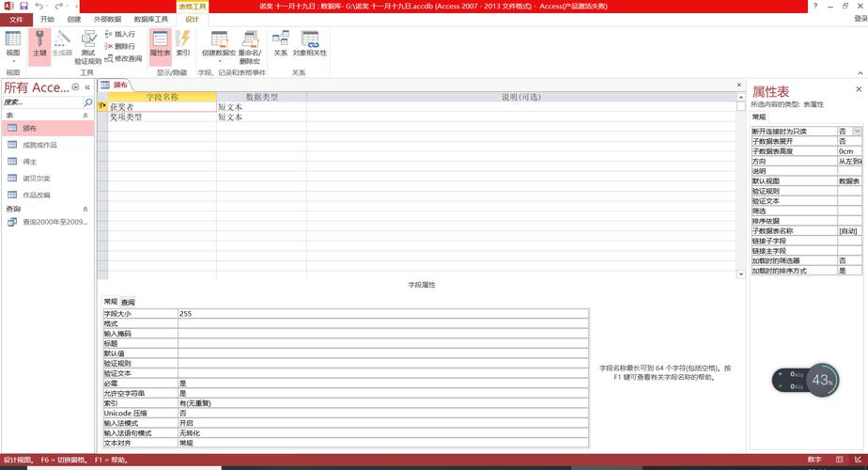Click the 方向 property value
Viewport: 868px width, 470px height.
pos(849,162)
